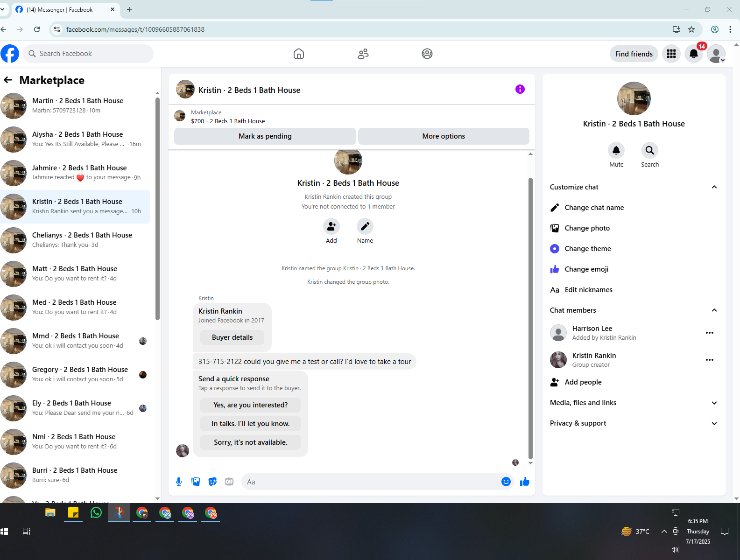
Task: Open Chelianys conversation in the list
Action: (75, 240)
